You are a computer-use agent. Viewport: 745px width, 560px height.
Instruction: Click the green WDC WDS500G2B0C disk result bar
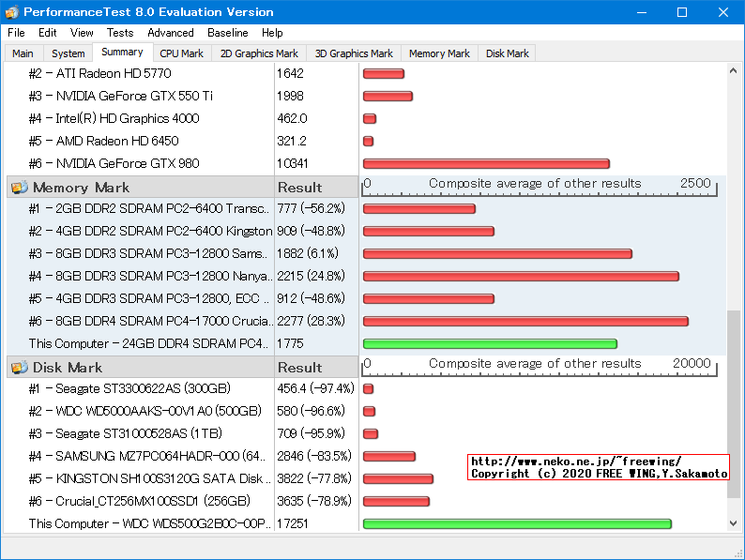(517, 523)
